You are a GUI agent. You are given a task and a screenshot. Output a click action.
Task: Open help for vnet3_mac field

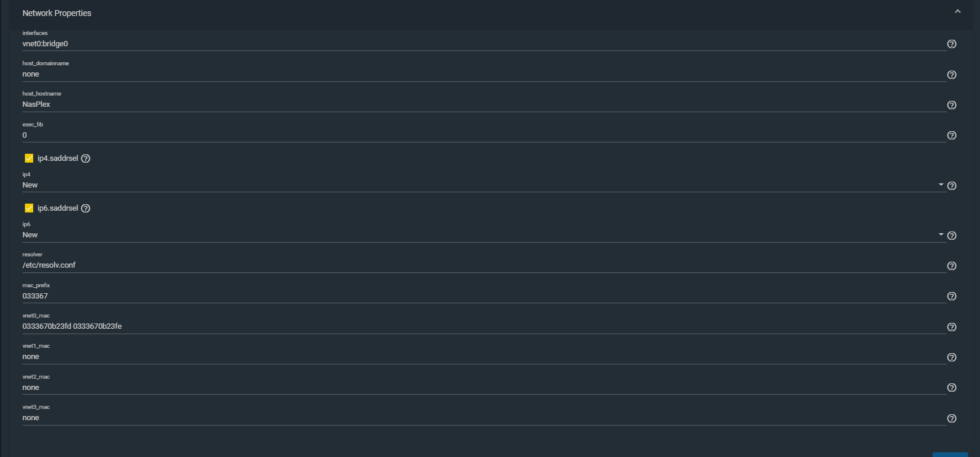point(952,418)
